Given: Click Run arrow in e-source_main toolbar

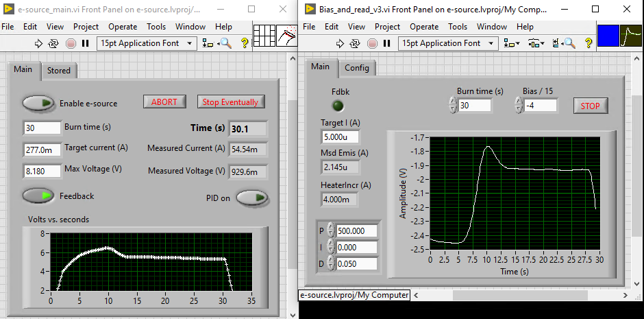Looking at the screenshot, I should [39, 43].
